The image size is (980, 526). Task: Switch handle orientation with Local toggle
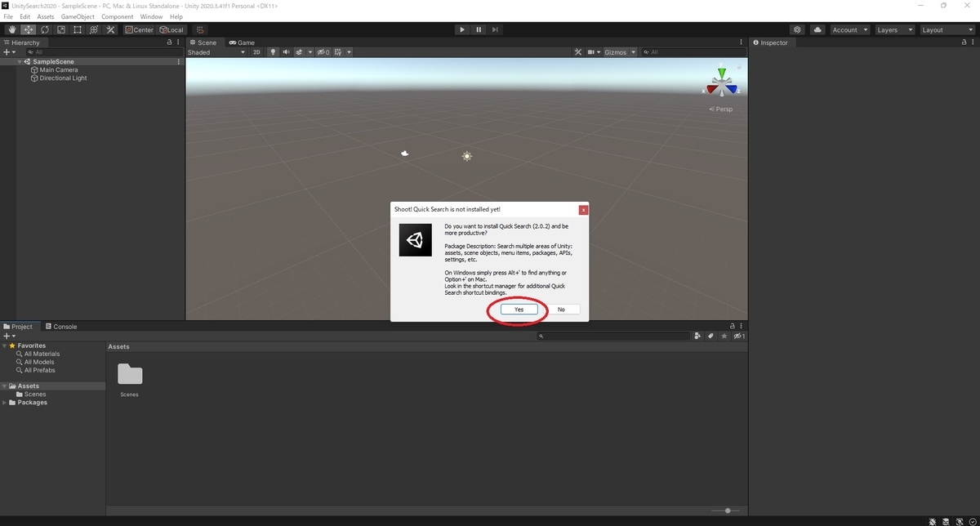pyautogui.click(x=171, y=29)
